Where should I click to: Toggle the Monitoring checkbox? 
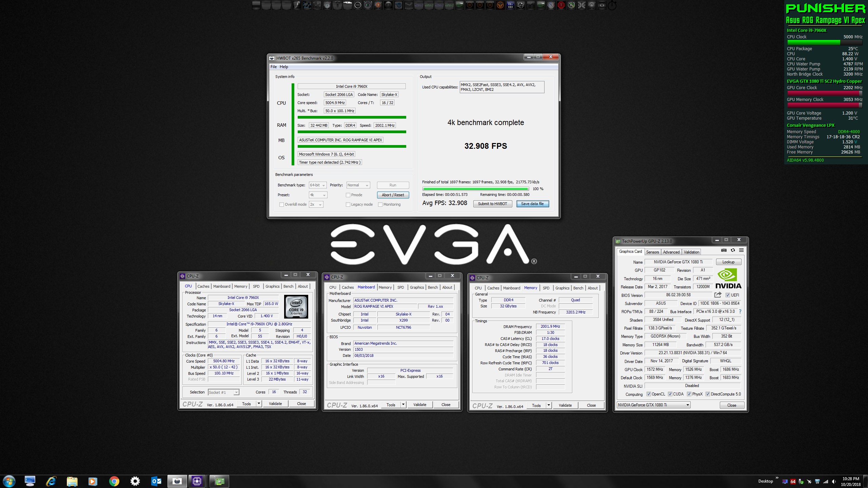coord(380,204)
